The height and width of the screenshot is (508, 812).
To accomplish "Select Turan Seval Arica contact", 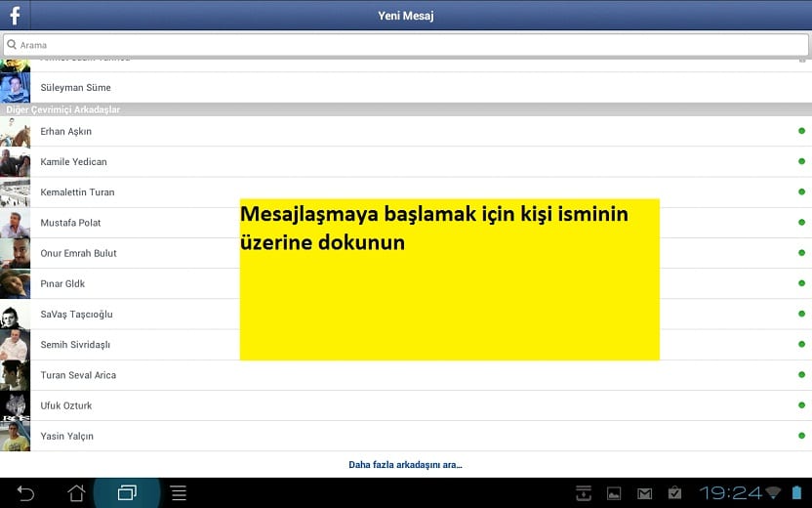I will 406,375.
